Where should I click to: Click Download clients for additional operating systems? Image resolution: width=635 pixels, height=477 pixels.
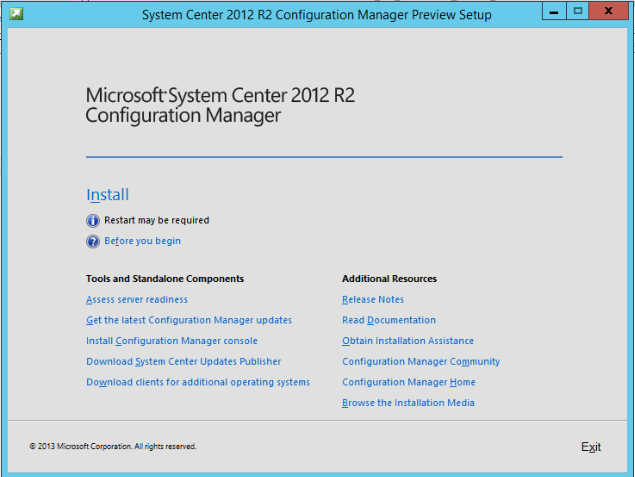(x=198, y=382)
